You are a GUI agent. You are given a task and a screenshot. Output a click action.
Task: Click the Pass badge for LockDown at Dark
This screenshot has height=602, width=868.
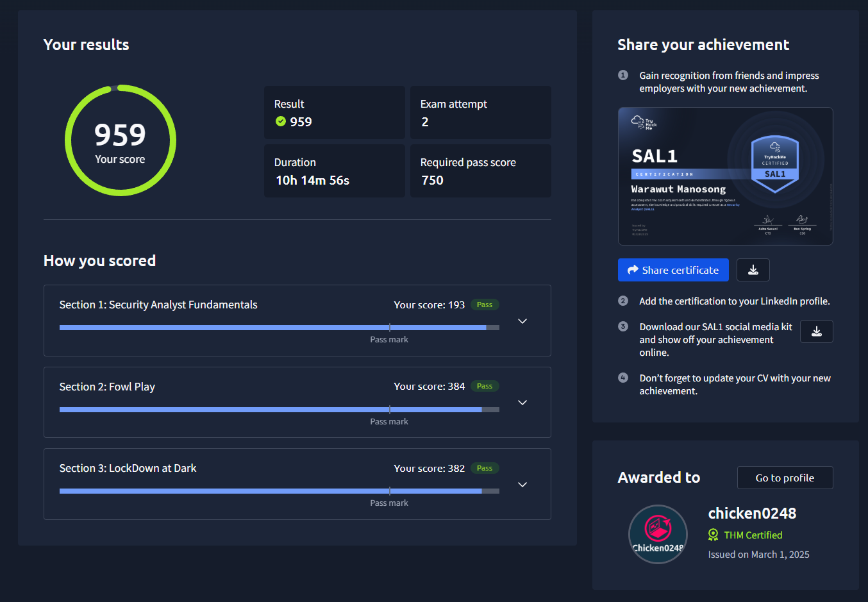pyautogui.click(x=485, y=468)
